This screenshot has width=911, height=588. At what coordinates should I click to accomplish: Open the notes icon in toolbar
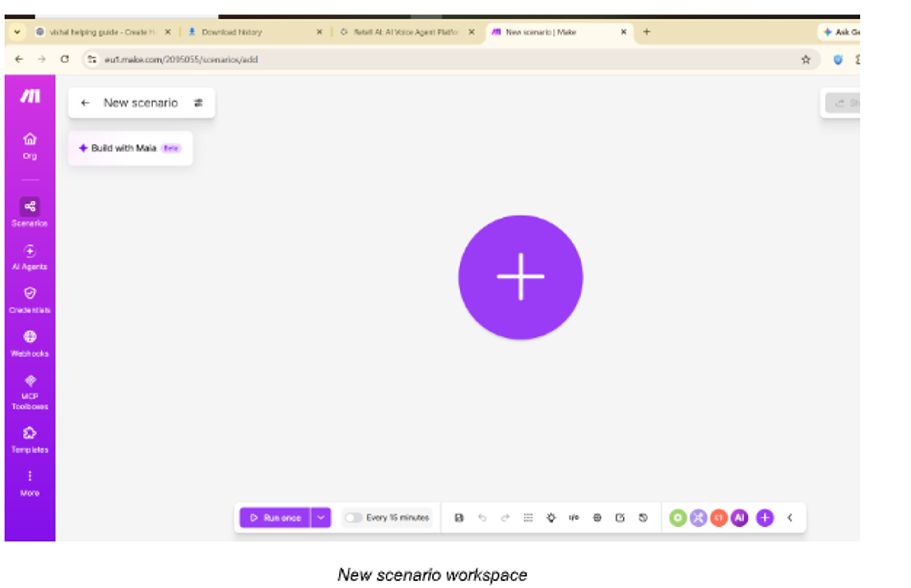(x=620, y=517)
